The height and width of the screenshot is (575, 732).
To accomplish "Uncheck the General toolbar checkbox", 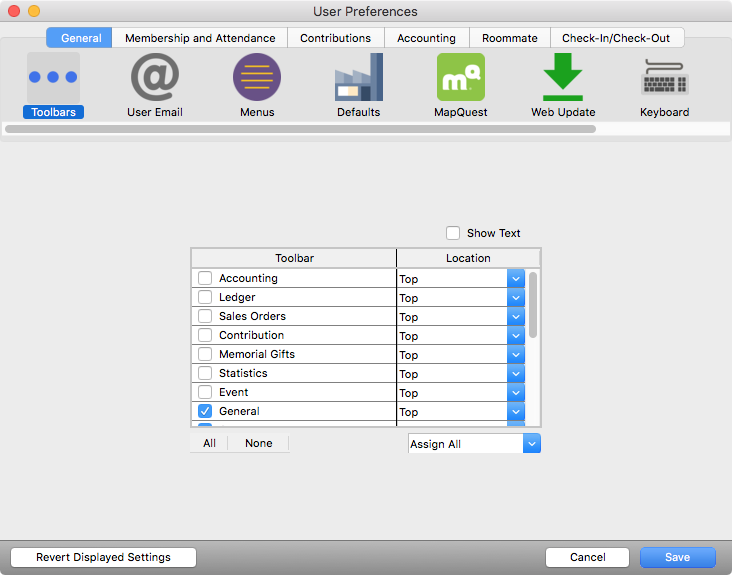I will [x=205, y=411].
